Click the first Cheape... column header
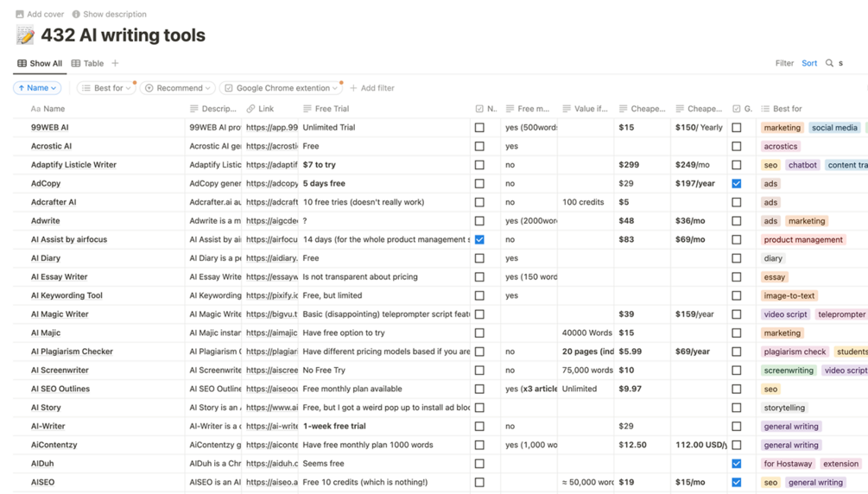This screenshot has width=868, height=494. (642, 109)
